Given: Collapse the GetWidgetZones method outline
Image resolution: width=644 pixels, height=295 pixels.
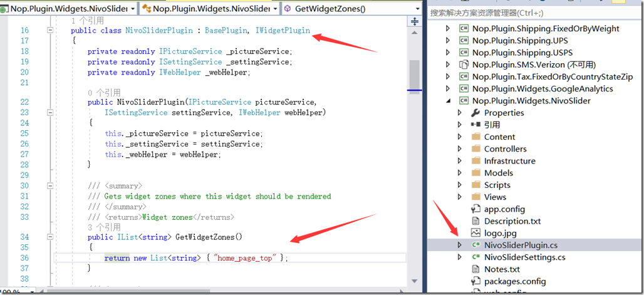Looking at the screenshot, I should pos(50,237).
